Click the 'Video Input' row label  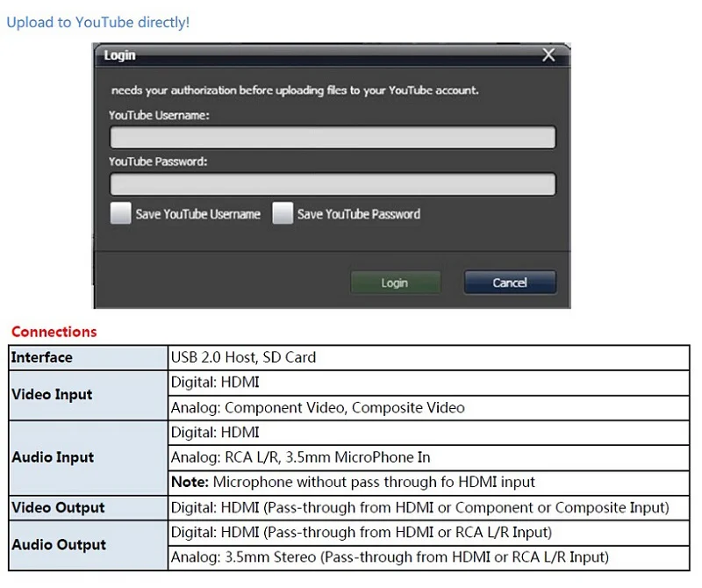[89, 395]
